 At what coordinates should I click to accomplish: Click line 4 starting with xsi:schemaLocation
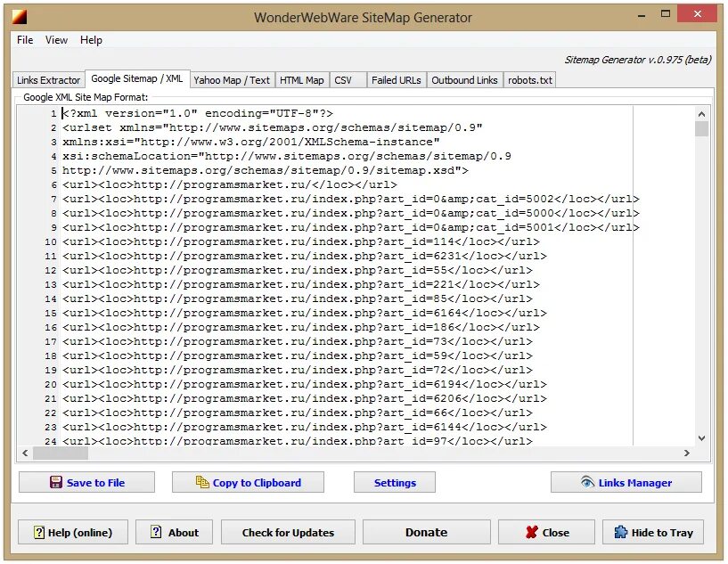tap(286, 156)
